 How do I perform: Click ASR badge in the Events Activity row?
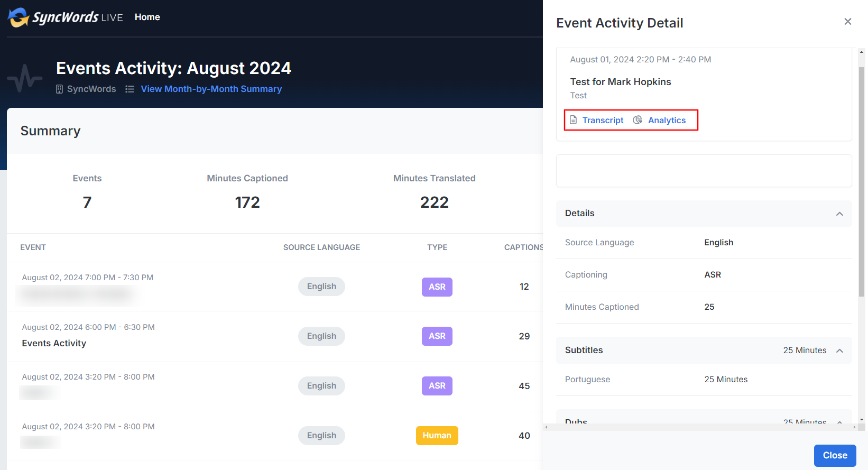pyautogui.click(x=437, y=336)
